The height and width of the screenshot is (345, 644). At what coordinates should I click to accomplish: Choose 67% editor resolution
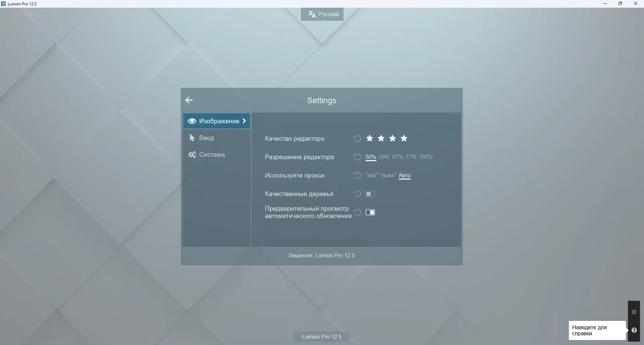click(x=398, y=157)
